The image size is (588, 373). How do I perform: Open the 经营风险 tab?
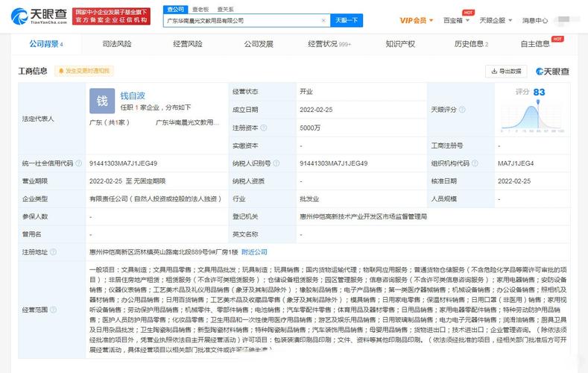188,44
